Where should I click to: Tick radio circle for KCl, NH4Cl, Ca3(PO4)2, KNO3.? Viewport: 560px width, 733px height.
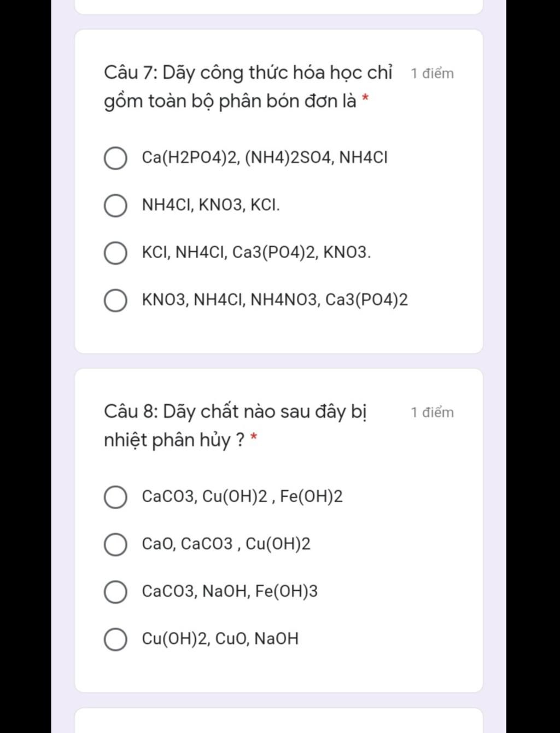(x=115, y=253)
